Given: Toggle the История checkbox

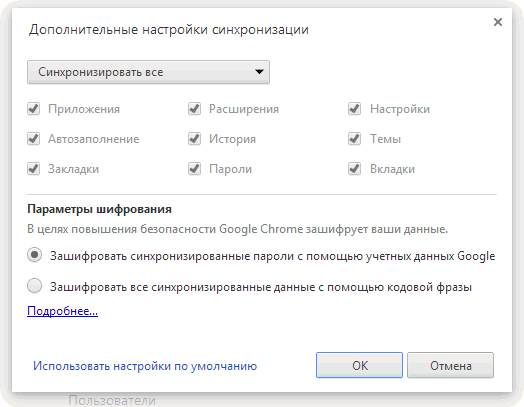Looking at the screenshot, I should [194, 138].
